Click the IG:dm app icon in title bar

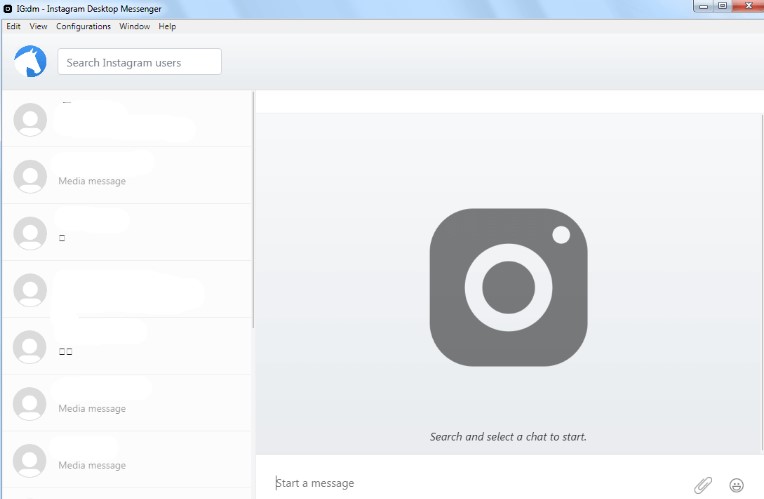(x=8, y=9)
